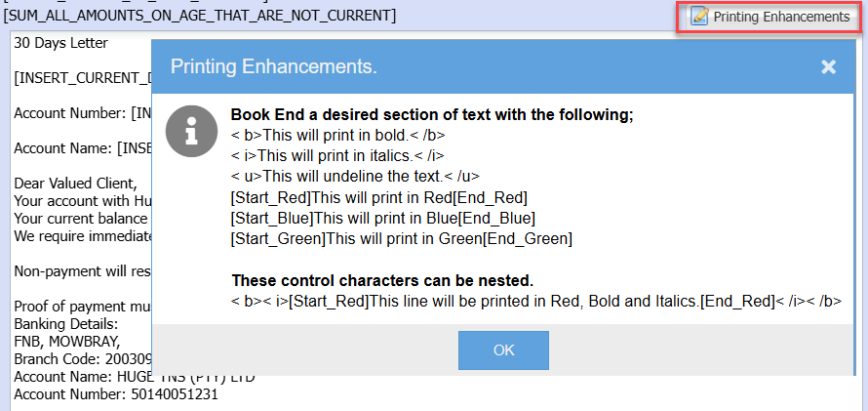Click the "Printing Enhancements." dialog title
The image size is (868, 411).
coord(274,67)
